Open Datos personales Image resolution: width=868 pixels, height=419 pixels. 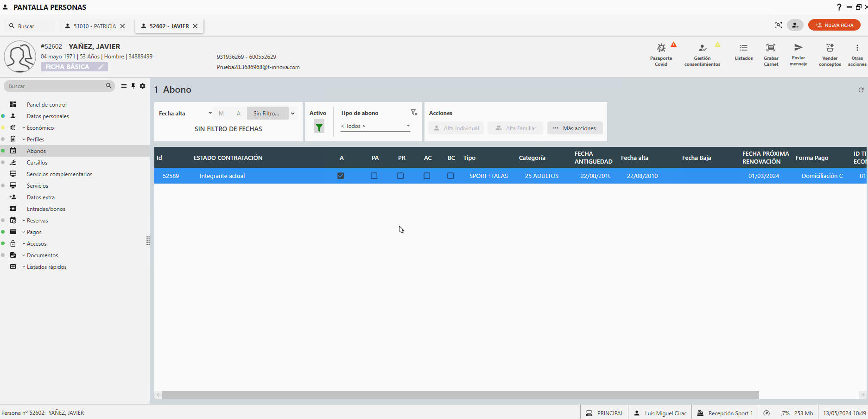click(48, 116)
